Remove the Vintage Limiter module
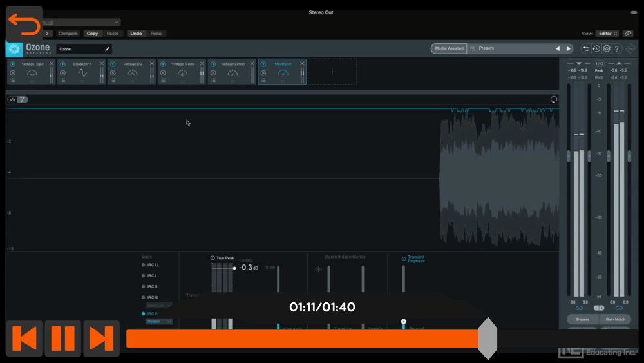644x363 pixels. click(252, 63)
